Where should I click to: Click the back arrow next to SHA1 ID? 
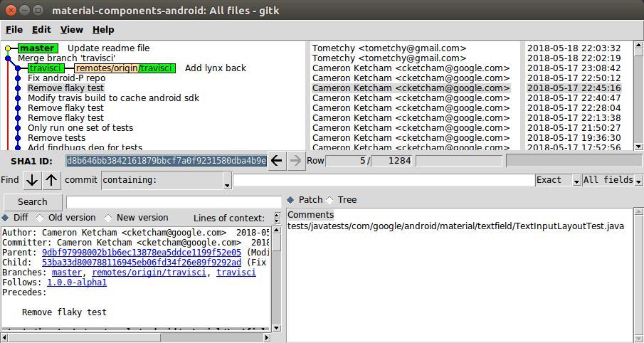pos(277,161)
